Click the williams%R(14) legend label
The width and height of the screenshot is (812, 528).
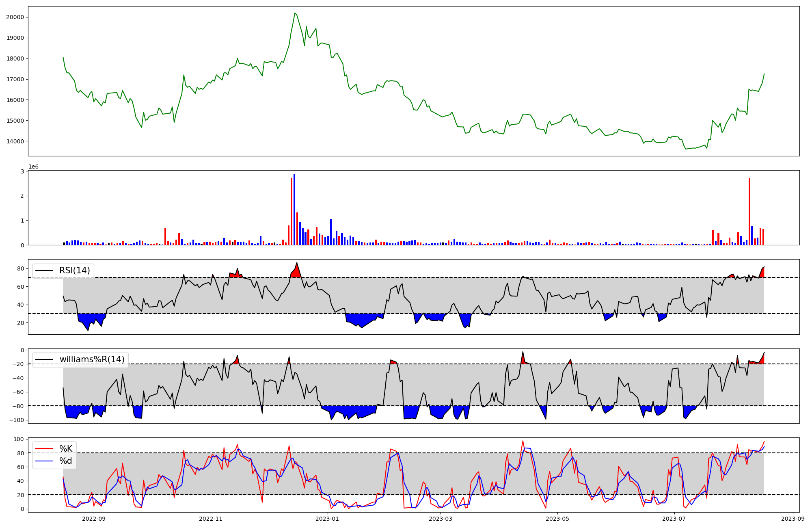[x=92, y=359]
